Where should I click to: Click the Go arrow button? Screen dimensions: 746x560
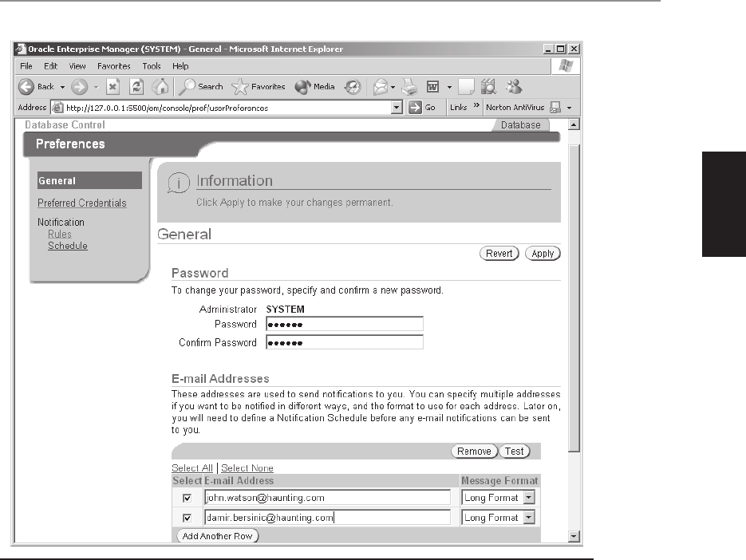pos(415,108)
